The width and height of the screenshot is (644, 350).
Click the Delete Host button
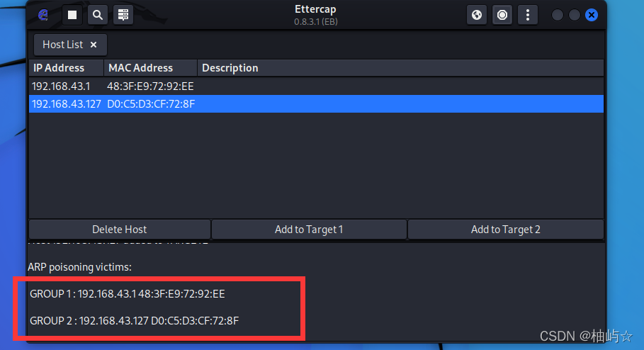[x=120, y=230]
